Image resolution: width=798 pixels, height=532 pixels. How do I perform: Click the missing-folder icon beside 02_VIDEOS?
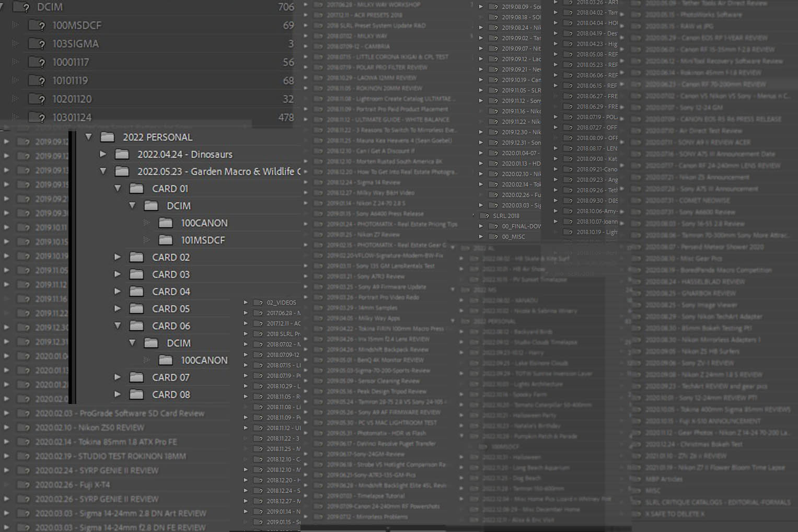[x=257, y=302]
